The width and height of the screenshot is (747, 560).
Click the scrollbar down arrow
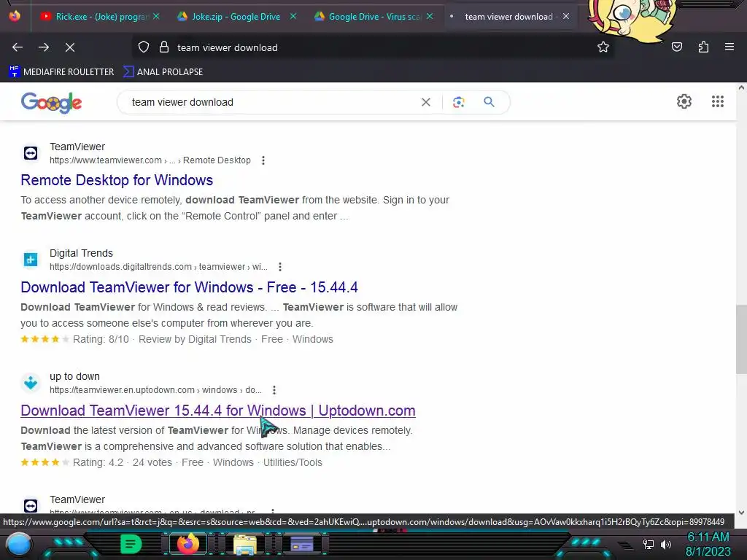click(741, 513)
